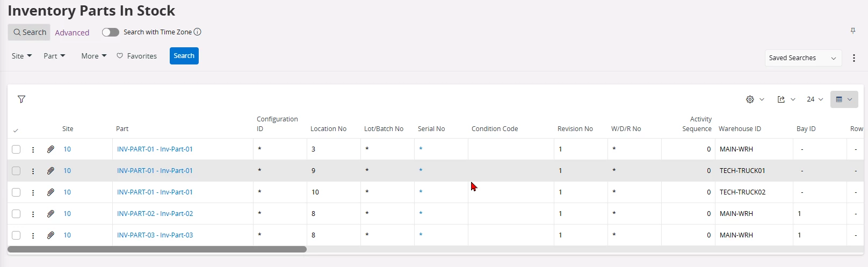This screenshot has width=868, height=267.
Task: Click Inventory Parts In Stock page title
Action: 91,11
